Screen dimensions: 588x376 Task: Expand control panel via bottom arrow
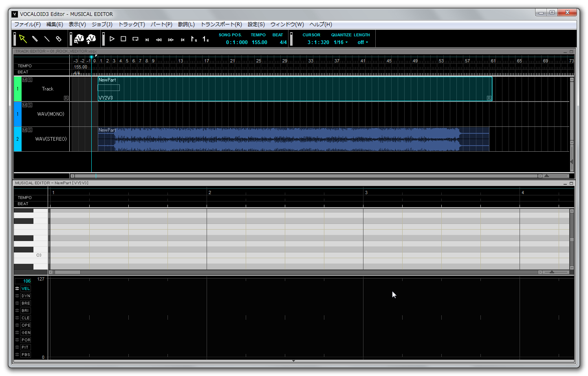(293, 361)
